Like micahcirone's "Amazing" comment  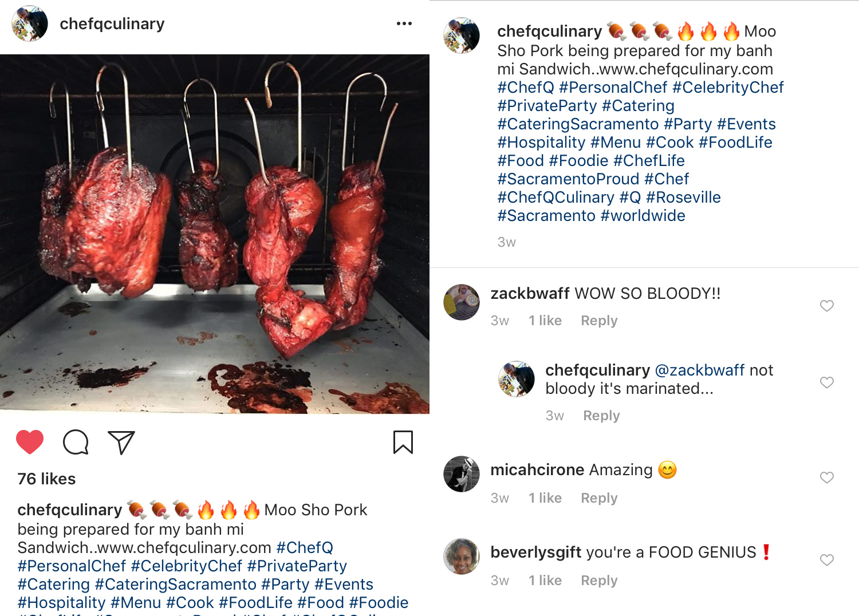coord(826,477)
